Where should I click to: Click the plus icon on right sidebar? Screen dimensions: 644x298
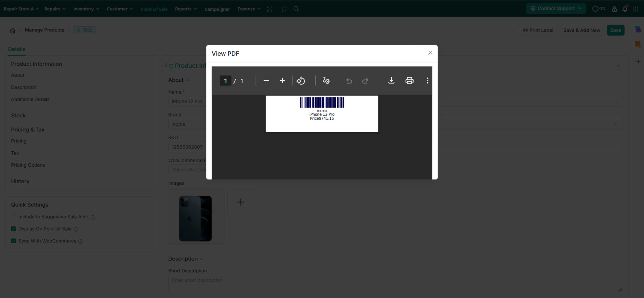(x=638, y=61)
